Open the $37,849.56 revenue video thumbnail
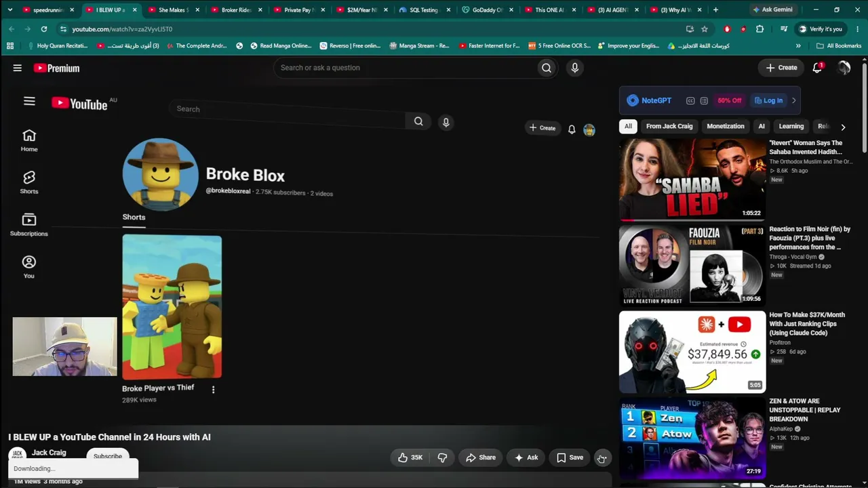 tap(692, 352)
